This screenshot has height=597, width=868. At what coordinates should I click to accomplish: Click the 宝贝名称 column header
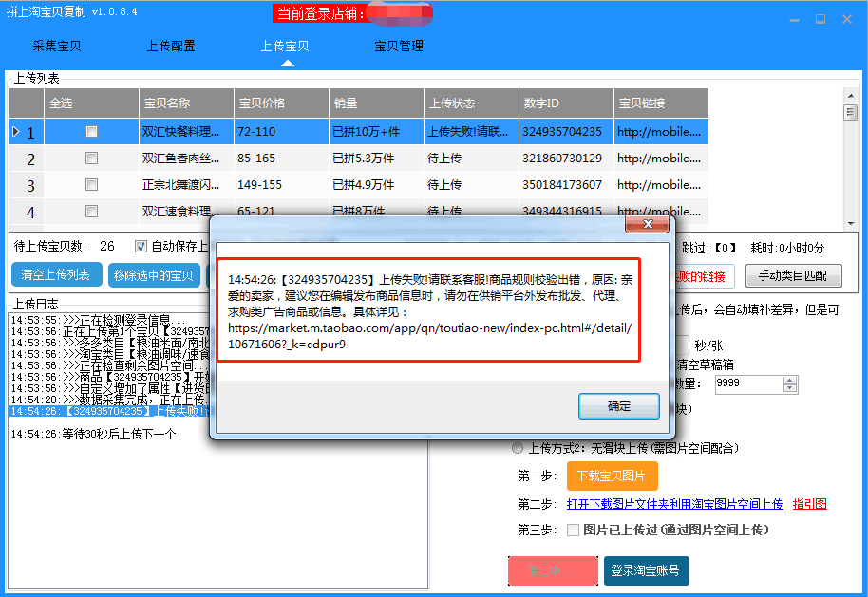186,103
